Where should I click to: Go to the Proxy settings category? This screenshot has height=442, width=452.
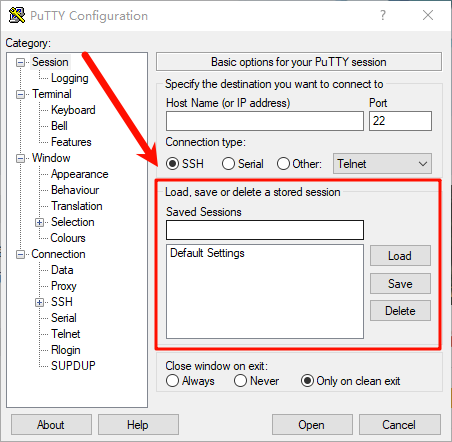point(64,286)
